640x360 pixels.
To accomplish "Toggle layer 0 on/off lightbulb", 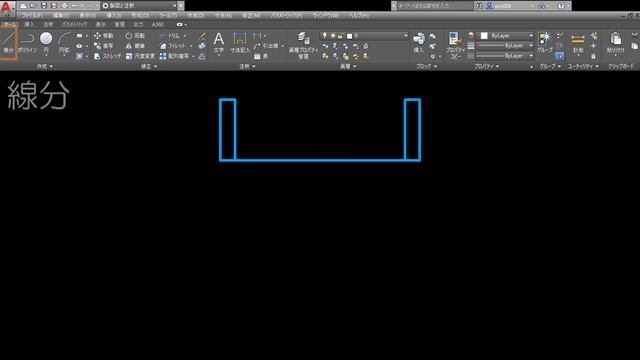I will coord(324,36).
